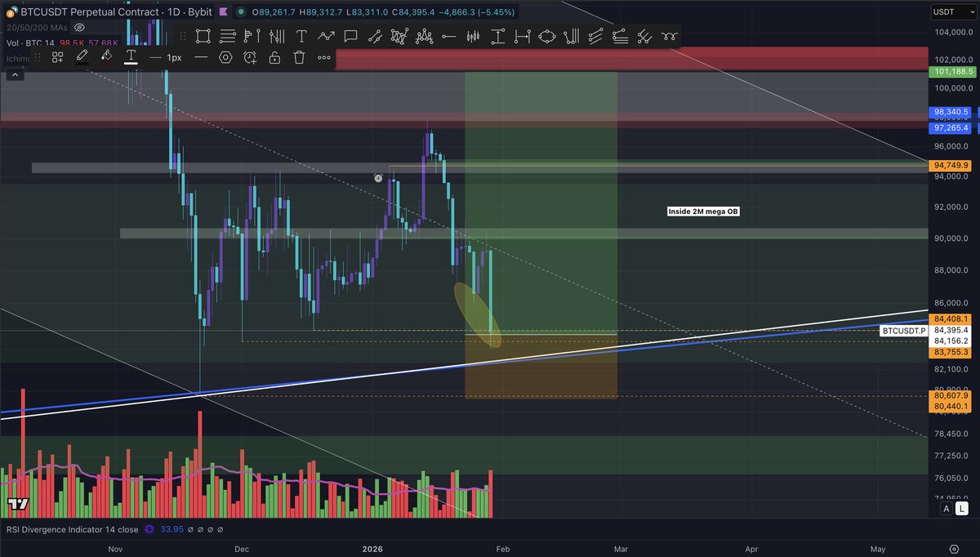Toggle log scale L button
This screenshot has width=980, height=557.
click(964, 509)
